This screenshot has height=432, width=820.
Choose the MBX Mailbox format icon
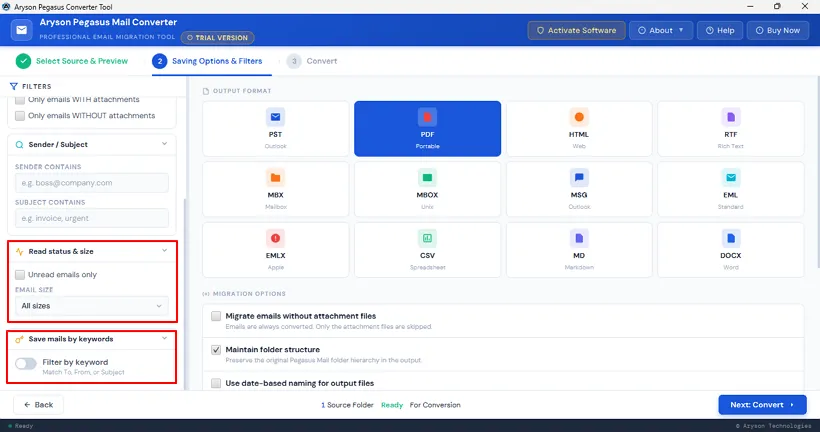point(276,178)
